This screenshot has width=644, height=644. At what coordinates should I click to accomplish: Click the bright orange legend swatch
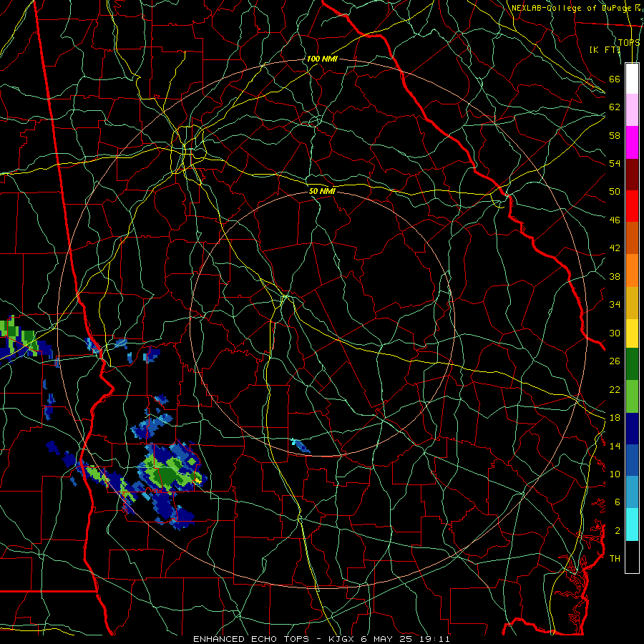click(x=632, y=270)
